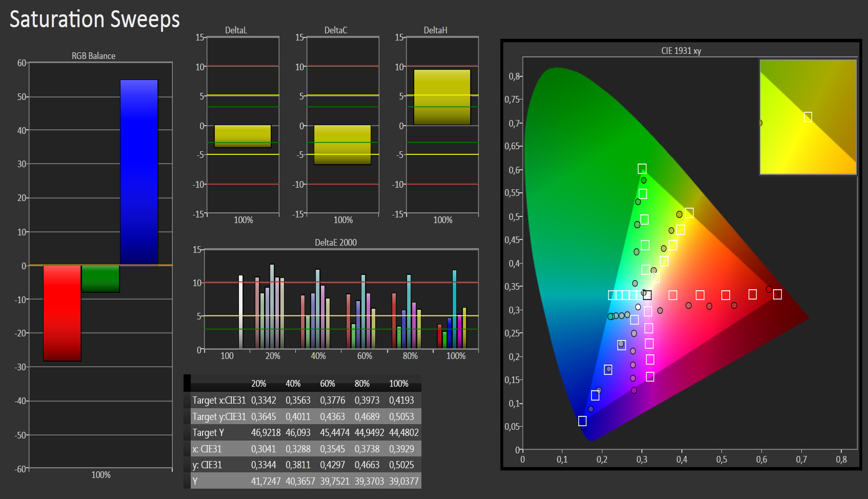
Task: Click the 100% magenta target square in CIE chart
Action: pos(650,377)
